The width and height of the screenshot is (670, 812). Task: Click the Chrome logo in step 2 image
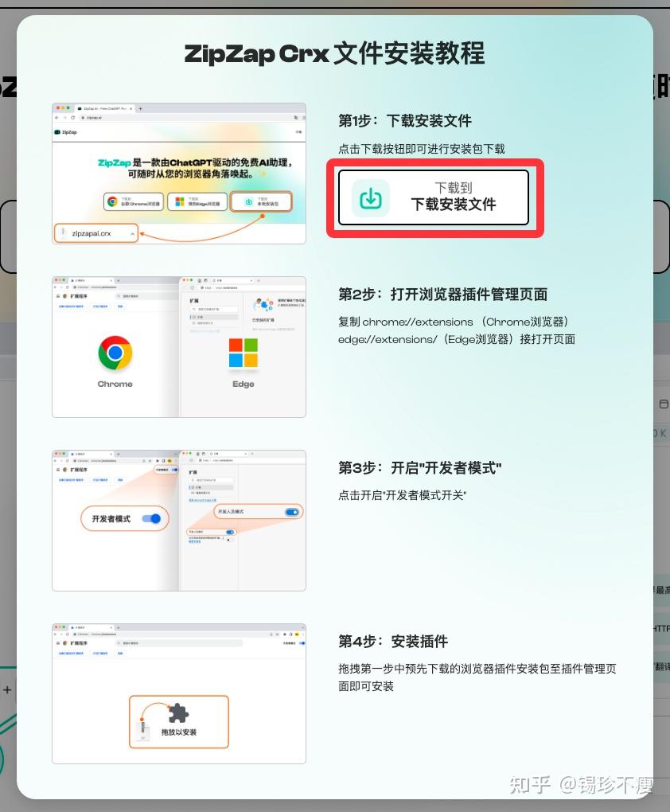pos(115,353)
